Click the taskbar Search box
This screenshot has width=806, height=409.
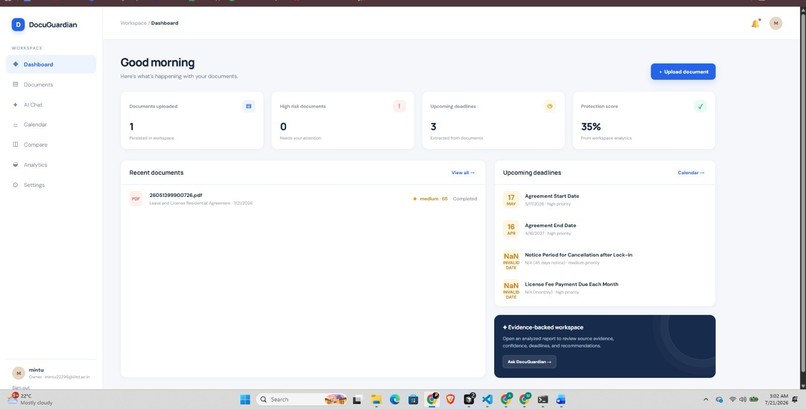tap(301, 399)
